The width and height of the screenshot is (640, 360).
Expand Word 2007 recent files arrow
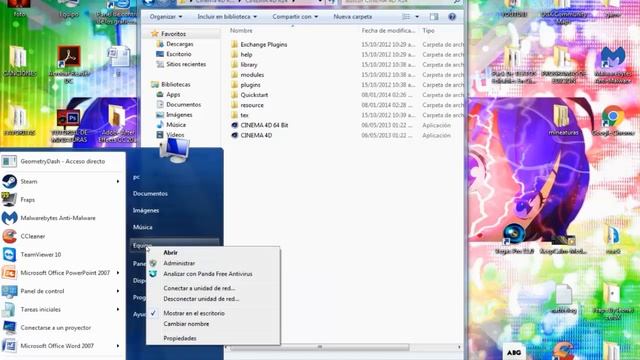(118, 346)
